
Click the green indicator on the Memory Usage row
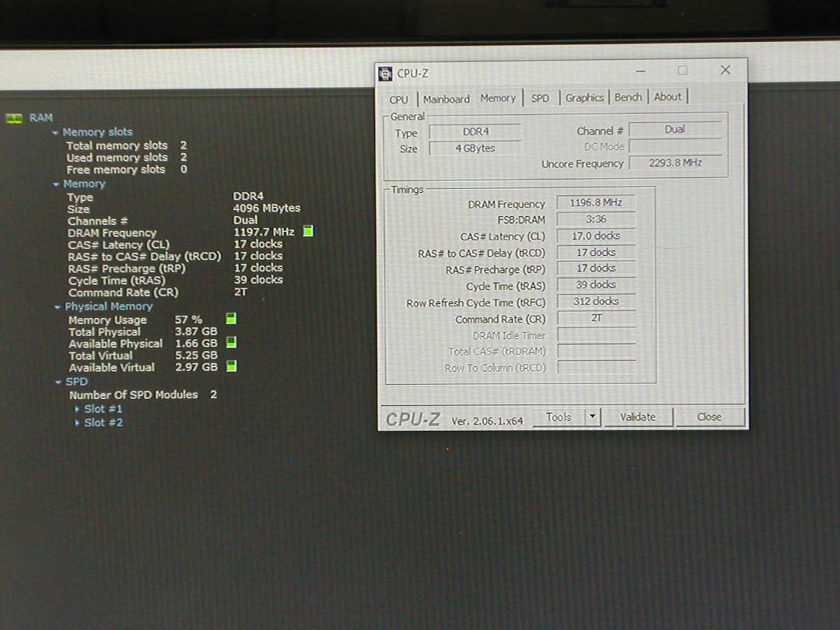point(231,319)
